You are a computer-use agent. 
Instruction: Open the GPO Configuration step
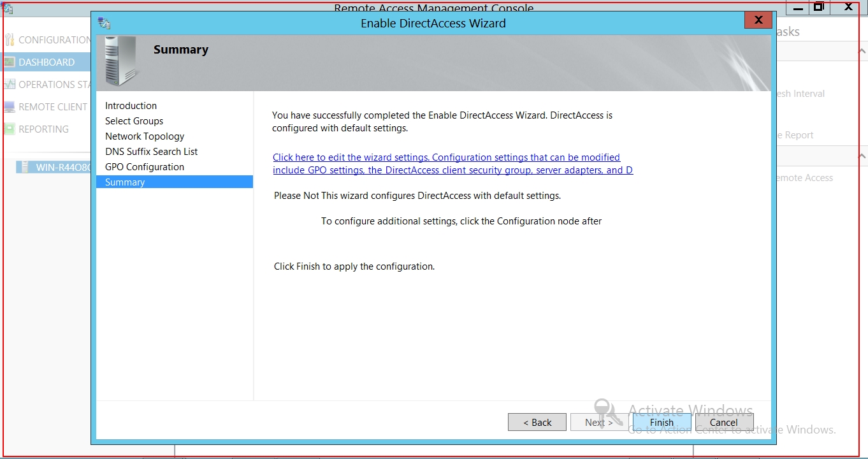pyautogui.click(x=145, y=167)
